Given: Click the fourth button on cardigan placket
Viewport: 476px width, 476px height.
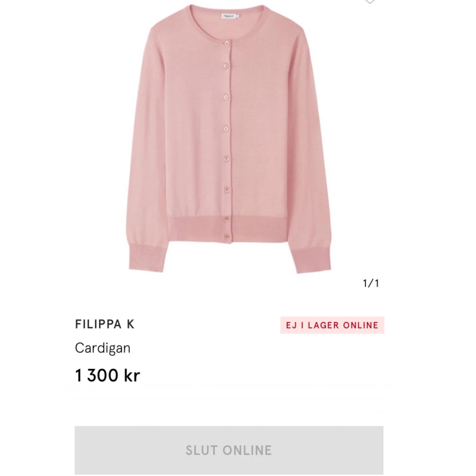Looking at the screenshot, I should (226, 129).
